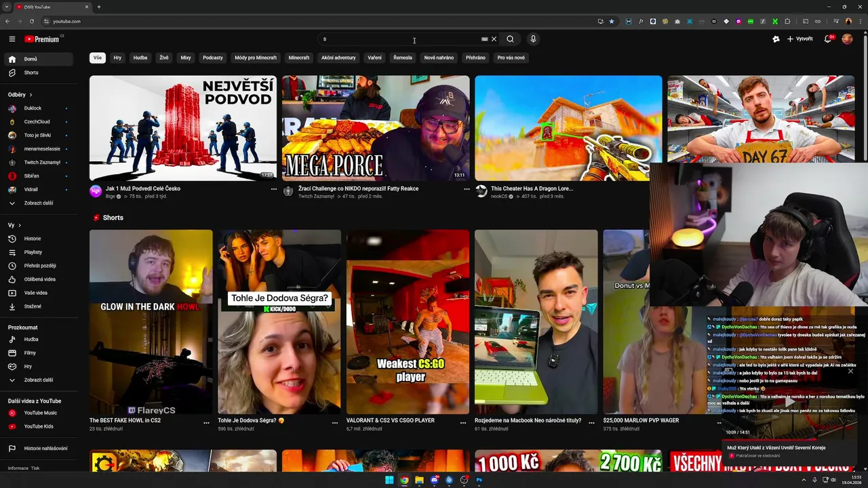Open options for Tohle Je Dodova Ségra short
This screenshot has height=488, width=868.
click(334, 422)
